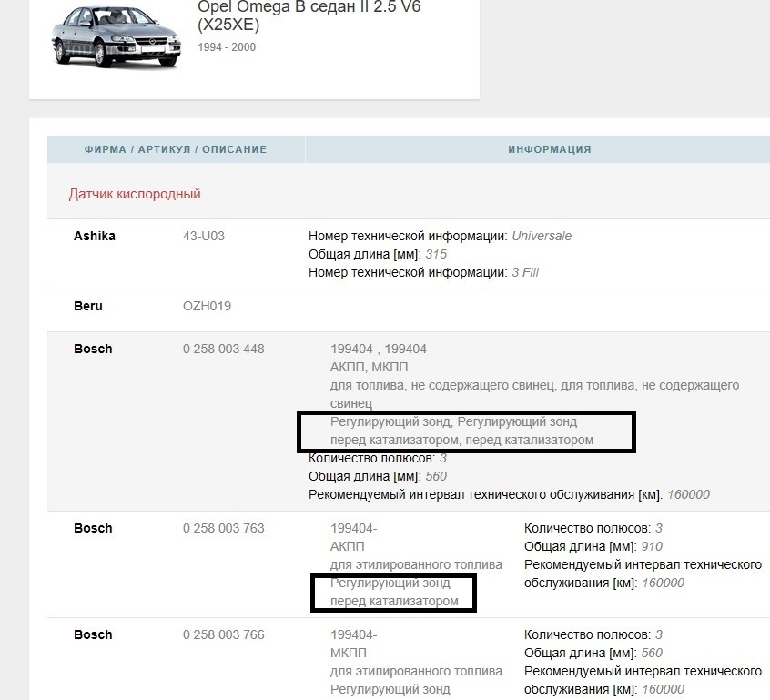Select МКПП text in the 003 766 row
Image resolution: width=770 pixels, height=700 pixels.
(x=349, y=653)
